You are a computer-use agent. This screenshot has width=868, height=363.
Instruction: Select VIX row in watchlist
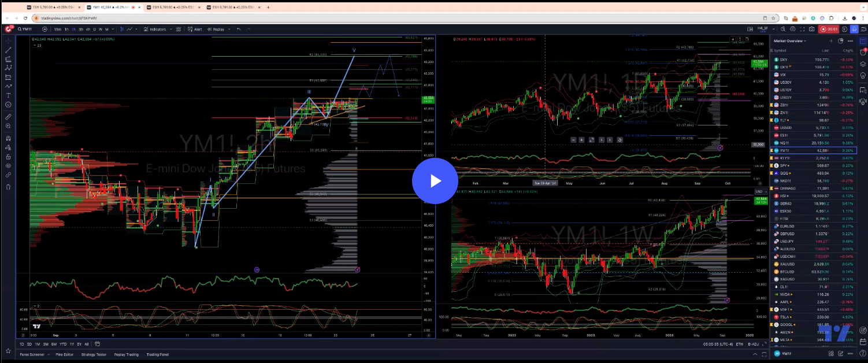(x=814, y=75)
